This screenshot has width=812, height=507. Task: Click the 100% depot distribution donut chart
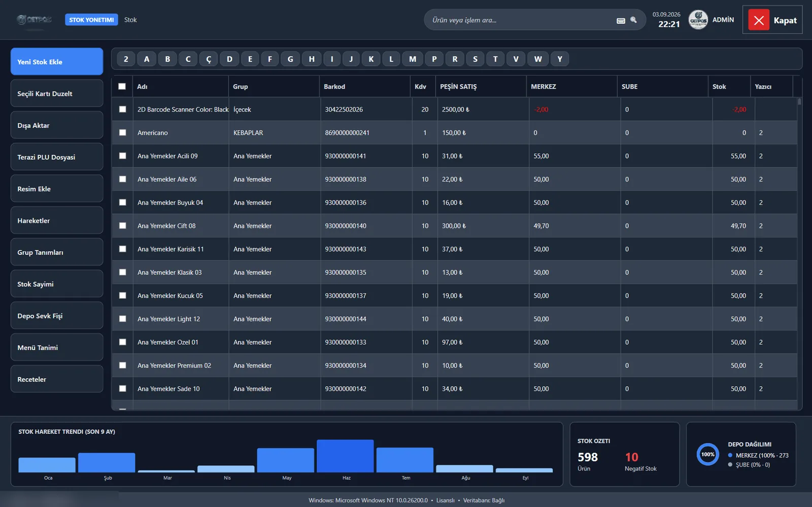(x=708, y=454)
